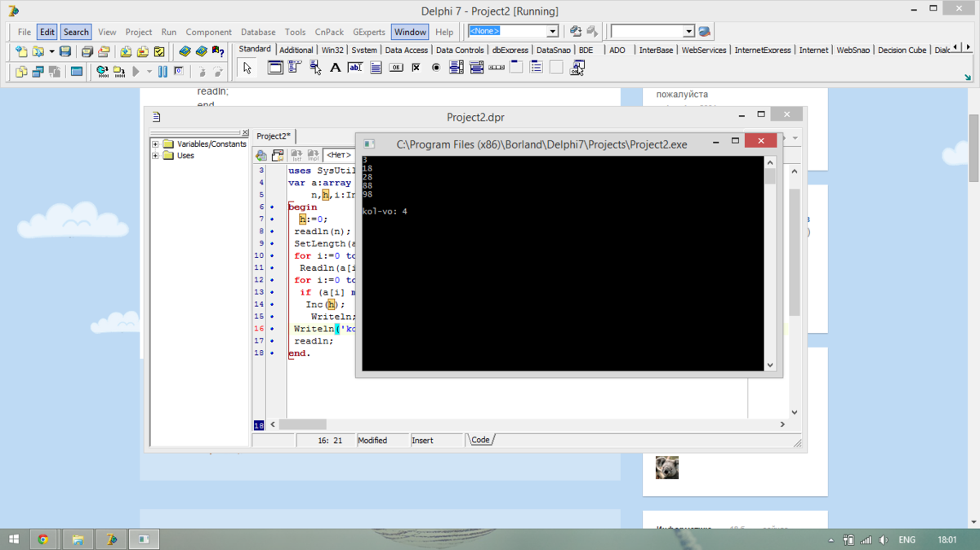Click the code editor horizontal scrollbar thumb

(x=302, y=424)
